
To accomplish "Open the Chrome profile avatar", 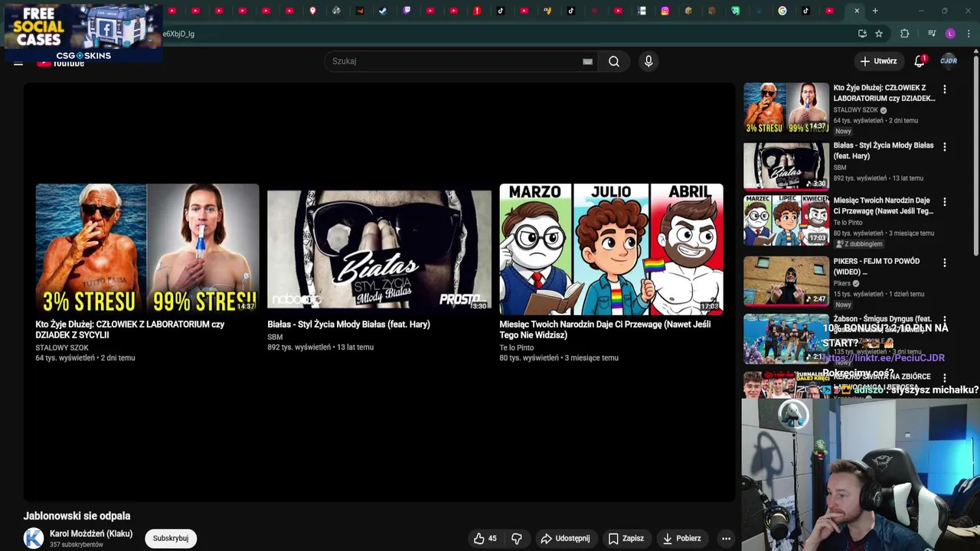I will click(x=950, y=34).
